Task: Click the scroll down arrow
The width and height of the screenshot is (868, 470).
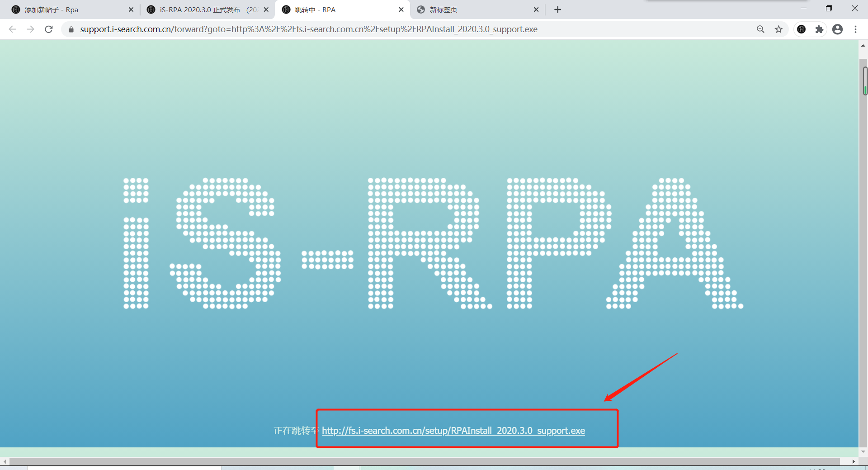Action: pos(863,451)
